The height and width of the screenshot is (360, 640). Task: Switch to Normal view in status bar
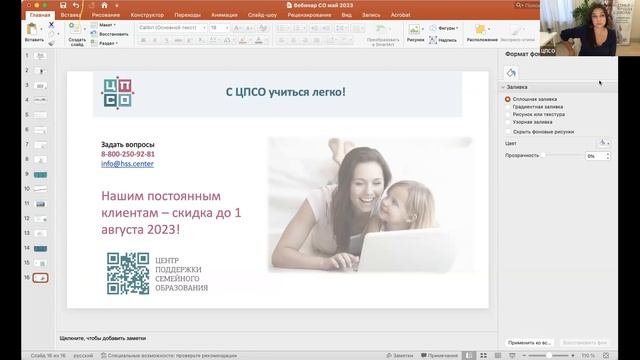(469, 356)
